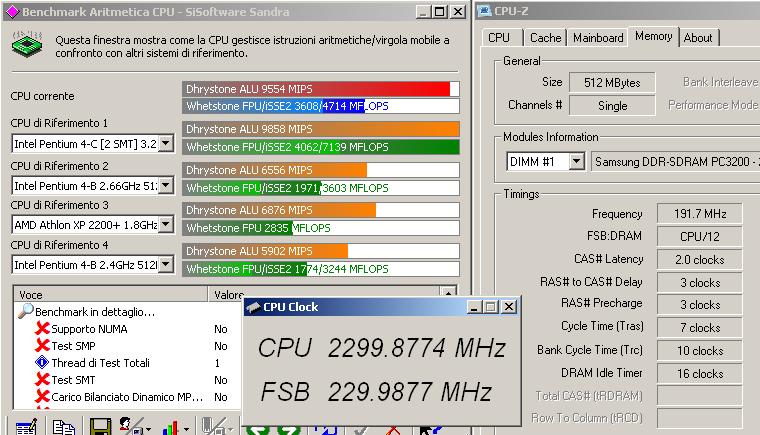
Task: Open the CPU di Riferimento 4 dropdown
Action: [x=166, y=264]
